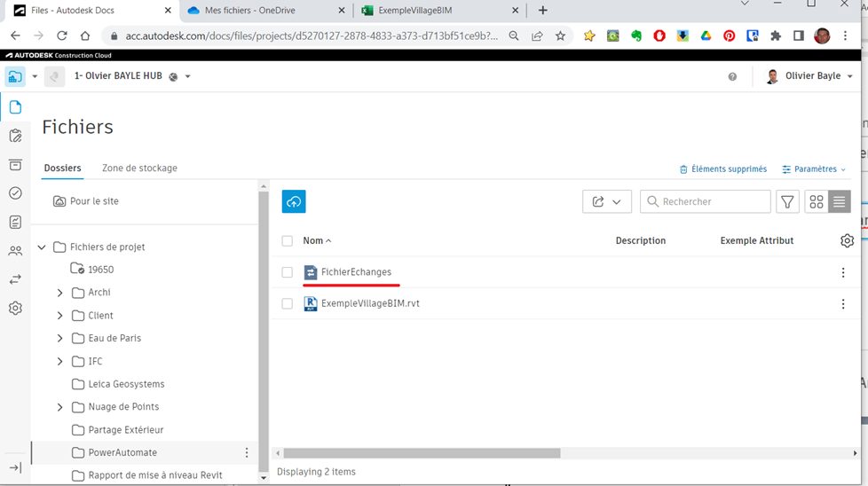Switch to list view
The height and width of the screenshot is (486, 868).
pos(840,201)
